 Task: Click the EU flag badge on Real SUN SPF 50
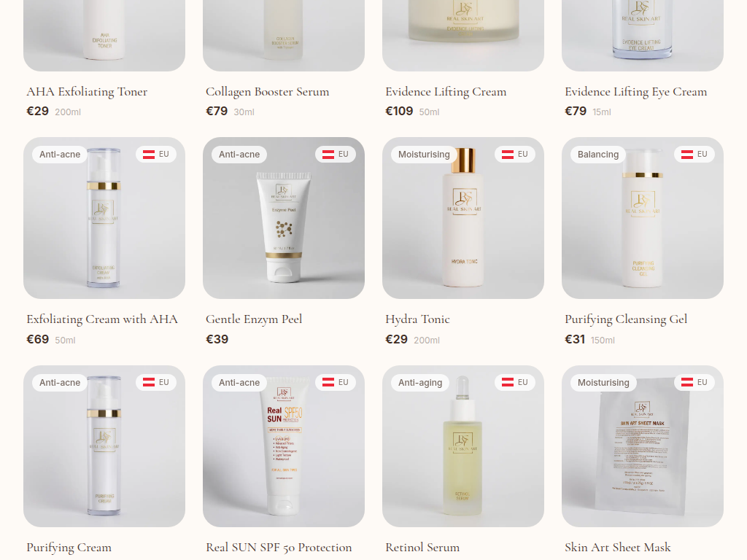336,382
